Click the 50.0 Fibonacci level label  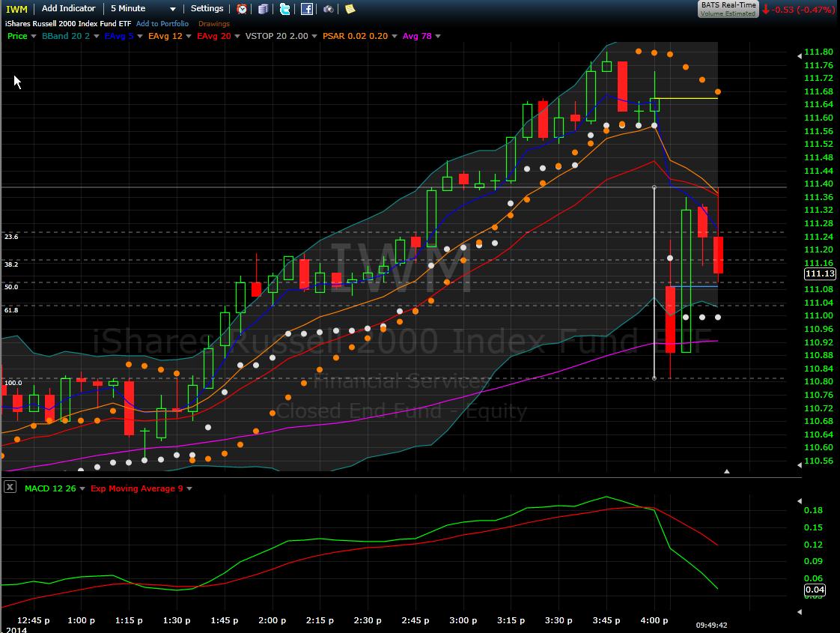coord(11,287)
